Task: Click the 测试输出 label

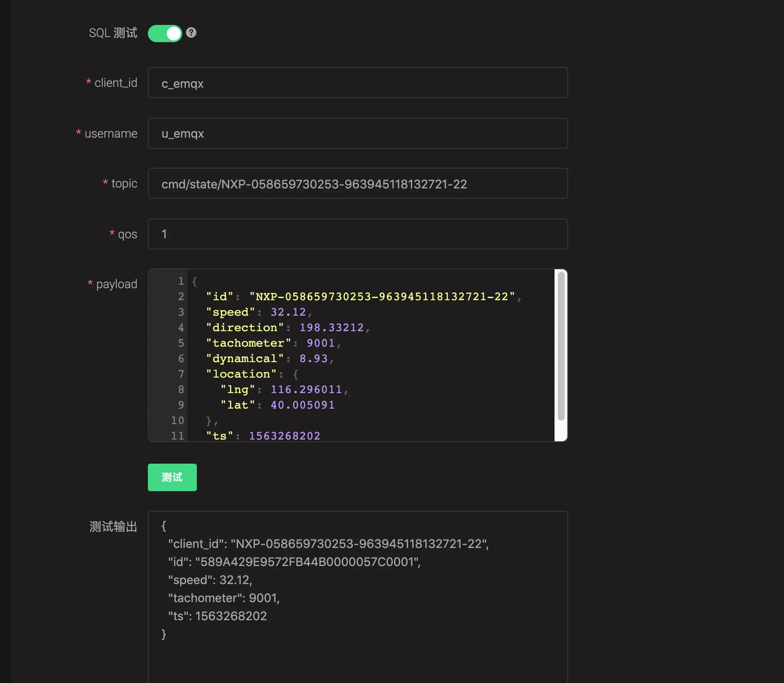Action: pos(113,526)
